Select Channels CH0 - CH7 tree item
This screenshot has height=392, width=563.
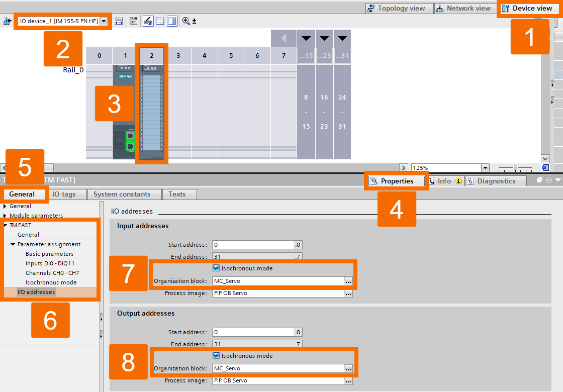pos(52,273)
